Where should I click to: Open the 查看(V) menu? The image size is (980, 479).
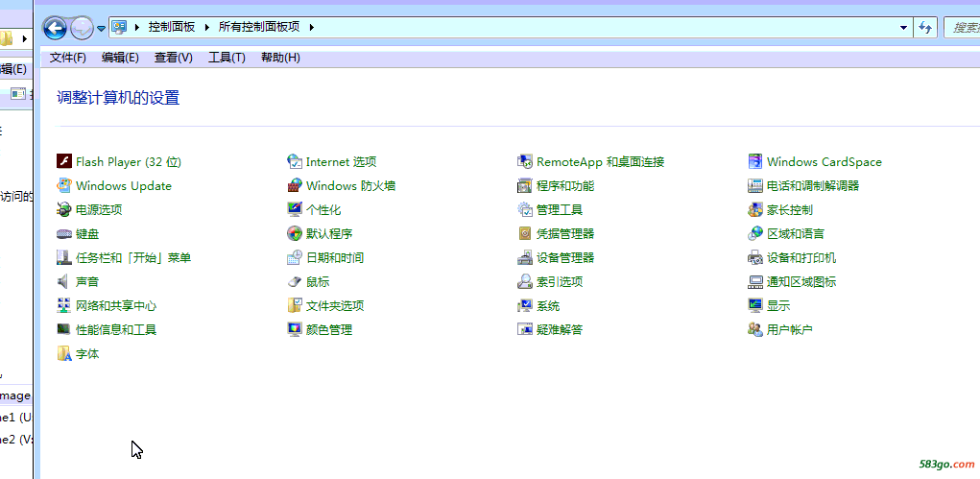click(x=173, y=58)
